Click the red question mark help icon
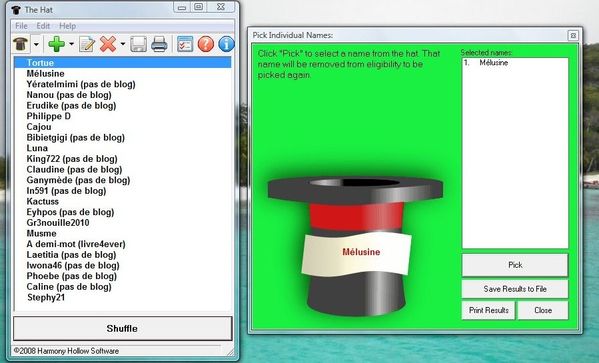The width and height of the screenshot is (599, 363). coord(206,44)
